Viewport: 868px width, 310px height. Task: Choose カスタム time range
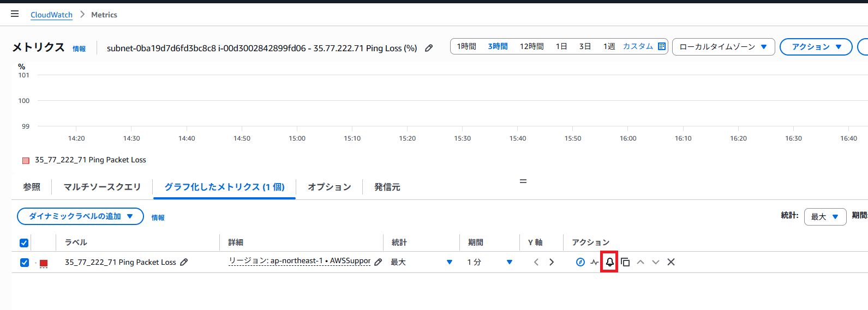click(638, 46)
